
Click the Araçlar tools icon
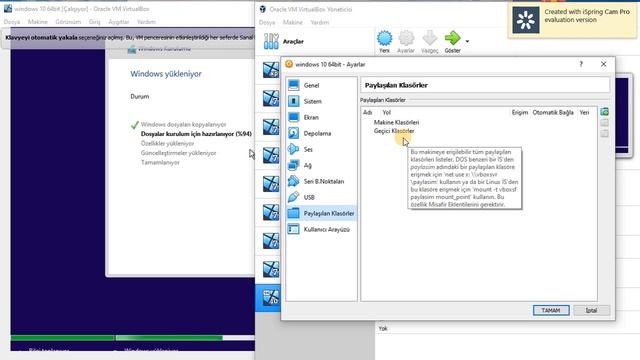[271, 41]
